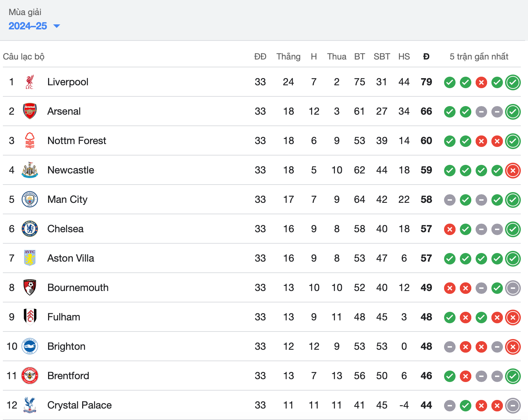Image resolution: width=528 pixels, height=420 pixels.
Task: Open the Bournemouth team link
Action: tap(78, 287)
